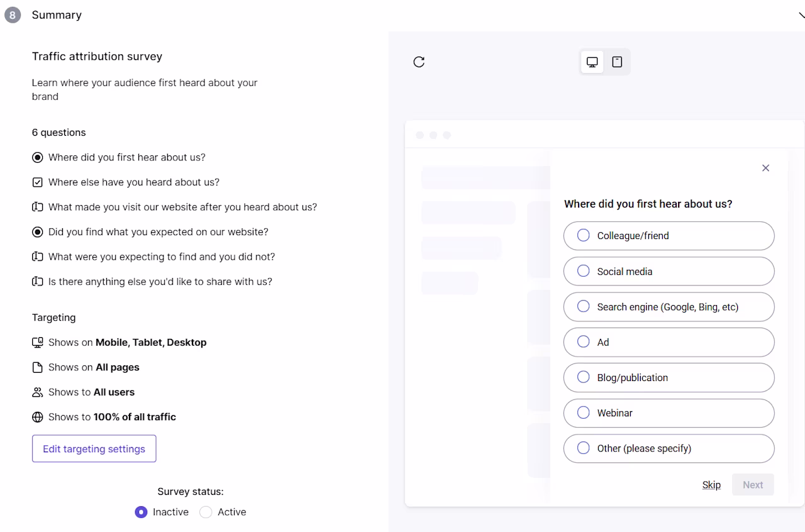Click the users icon beside 'All users'

[38, 392]
